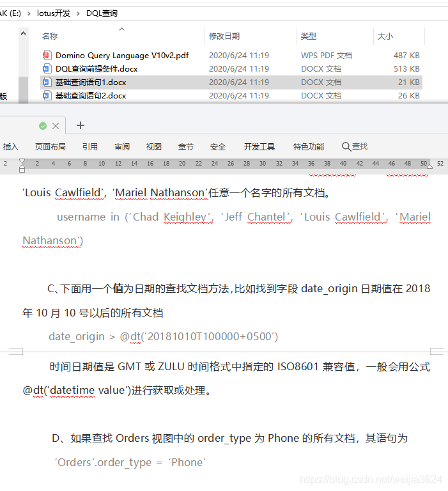Screen dimensions: 448x491
Task: Sort files by the 修改日期 column header
Action: [x=224, y=36]
